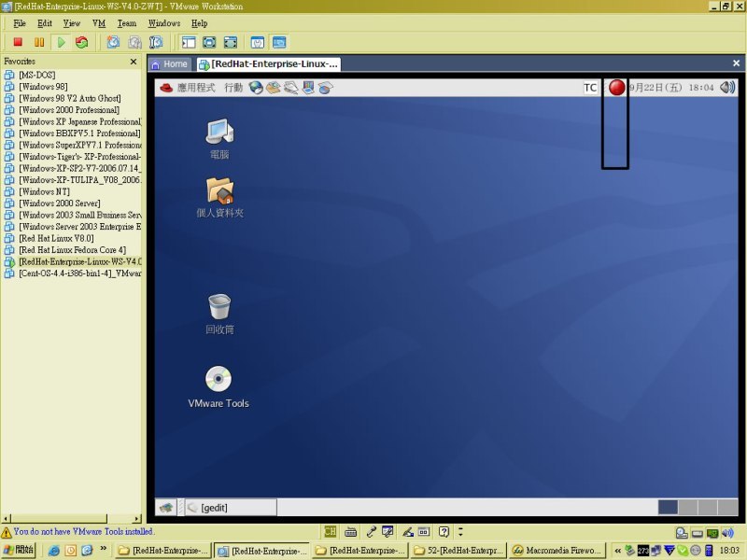Screen dimensions: 747x560
Task: Suspend the VM with the pause icon
Action: 39,42
